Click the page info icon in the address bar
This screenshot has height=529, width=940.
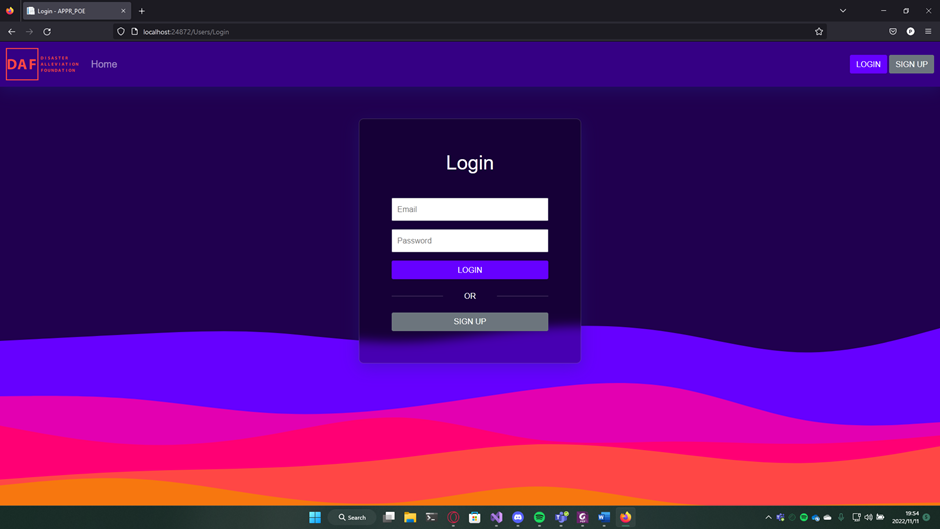pos(135,32)
